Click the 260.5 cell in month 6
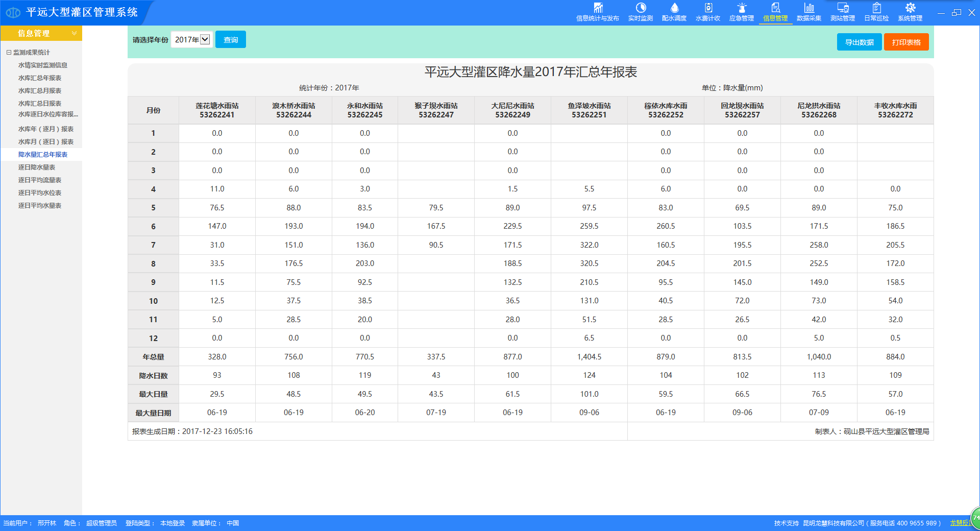This screenshot has height=531, width=980. 666,226
